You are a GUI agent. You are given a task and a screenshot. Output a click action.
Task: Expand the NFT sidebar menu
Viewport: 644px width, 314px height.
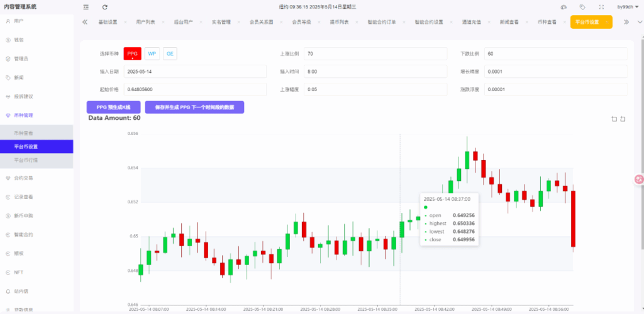pos(36,272)
